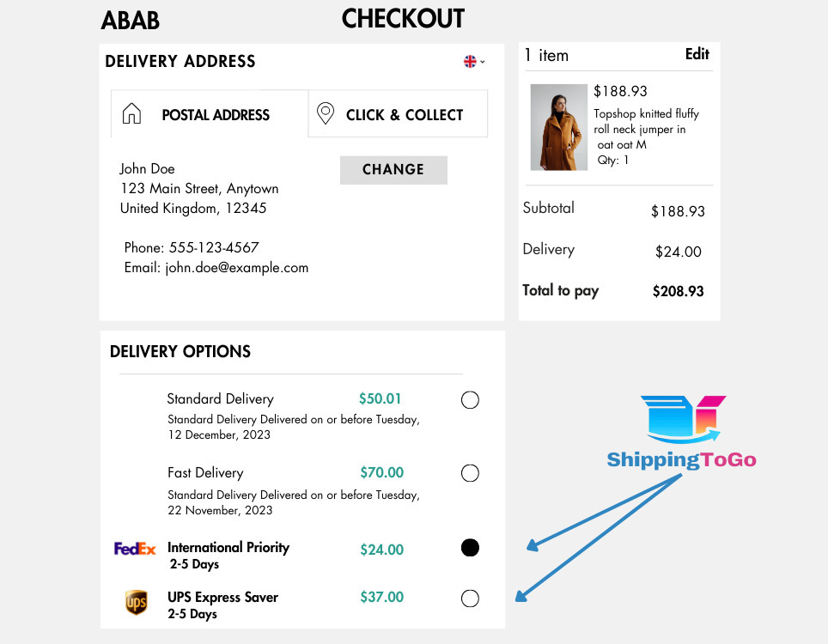Open the jumper product thumbnail
The width and height of the screenshot is (828, 644).
tap(558, 127)
